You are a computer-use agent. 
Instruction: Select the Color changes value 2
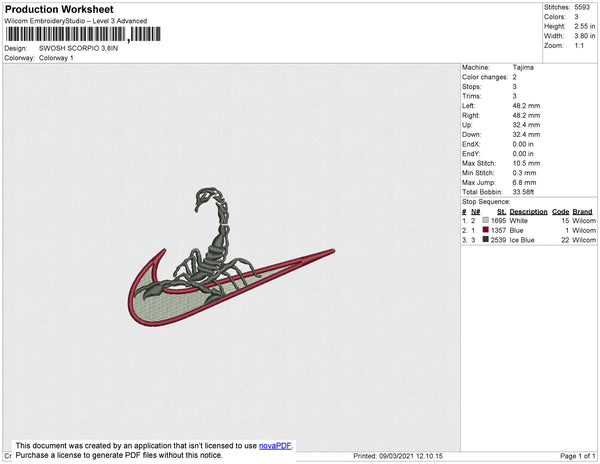(x=515, y=77)
